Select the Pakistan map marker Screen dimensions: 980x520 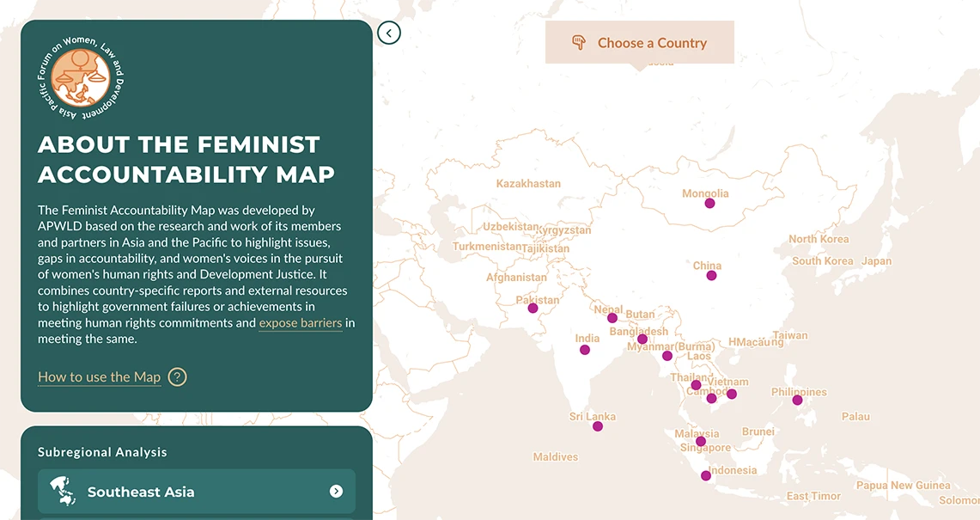coord(533,309)
